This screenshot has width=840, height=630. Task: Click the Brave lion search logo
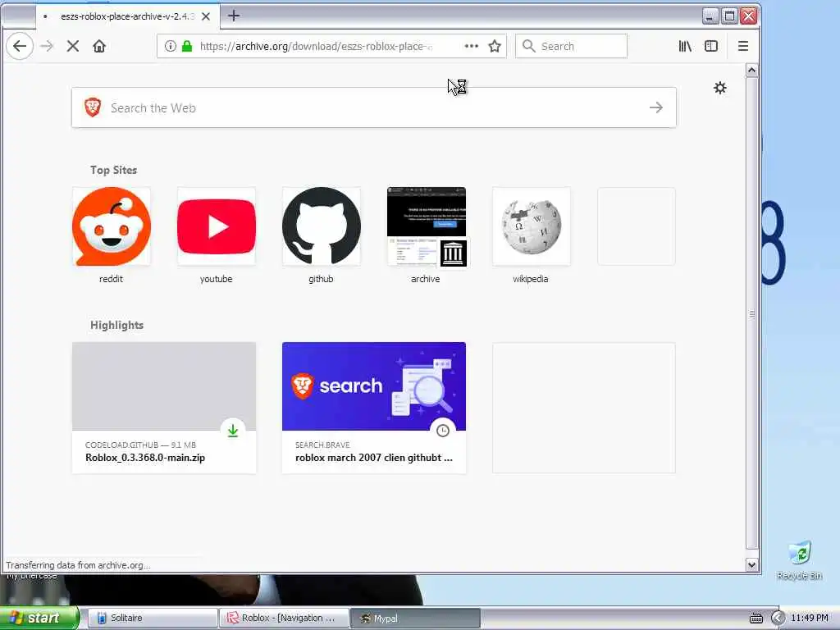[x=93, y=107]
